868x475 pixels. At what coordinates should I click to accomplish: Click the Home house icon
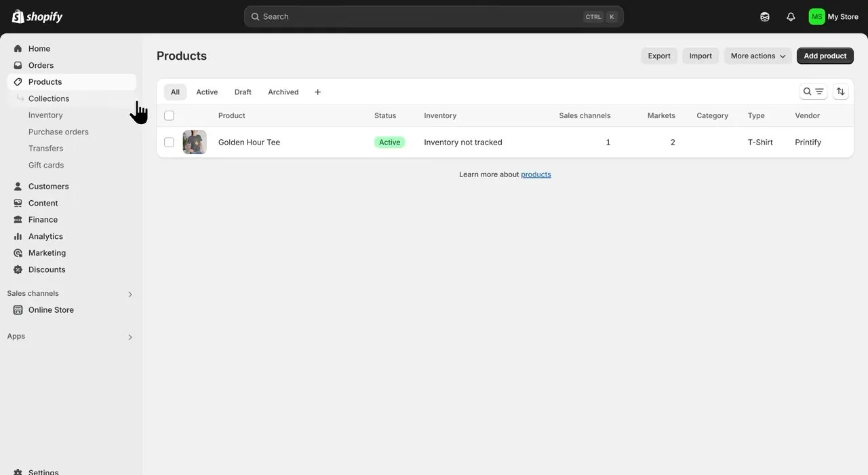click(x=18, y=49)
